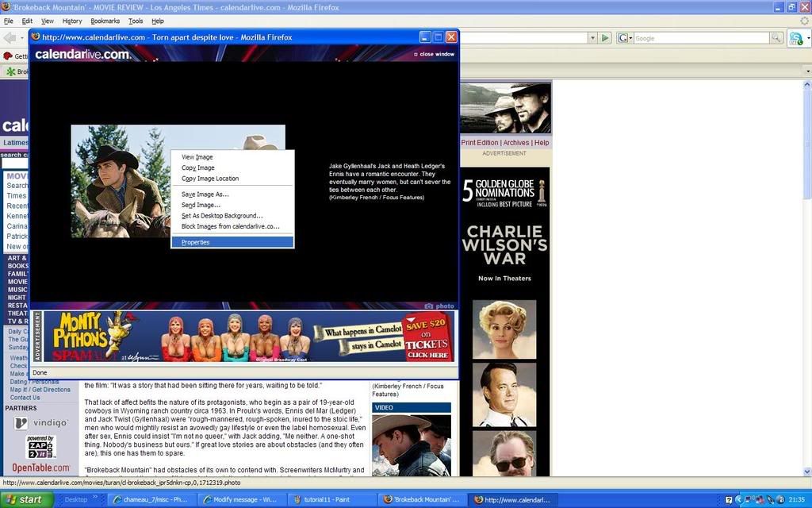Viewport: 812px width, 508px height.
Task: Click the green Go arrow button
Action: pos(605,38)
